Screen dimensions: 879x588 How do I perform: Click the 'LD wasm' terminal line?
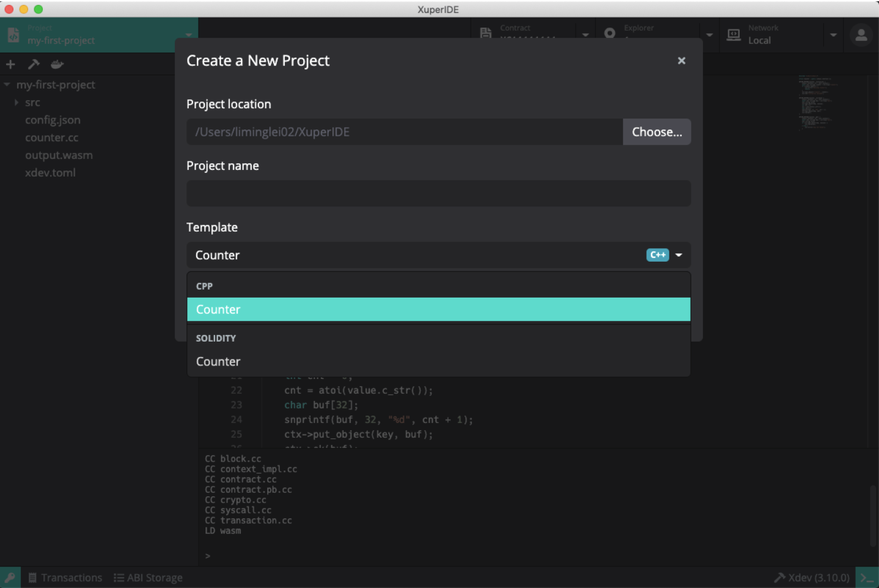[x=223, y=531]
